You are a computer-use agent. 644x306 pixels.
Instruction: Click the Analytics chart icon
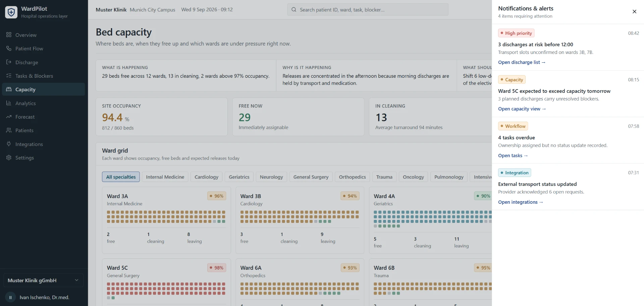click(9, 103)
